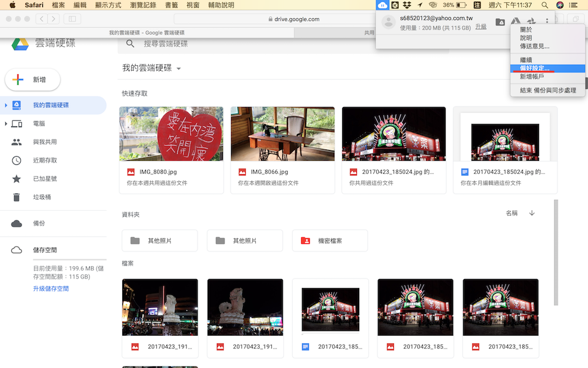588x368 pixels.
Task: Open 已加星號 starred items
Action: pyautogui.click(x=45, y=178)
